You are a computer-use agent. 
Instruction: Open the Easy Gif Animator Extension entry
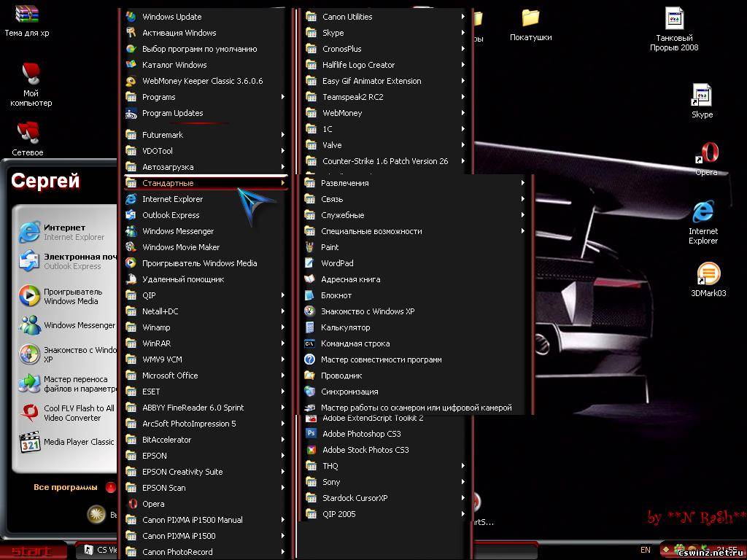(386, 81)
